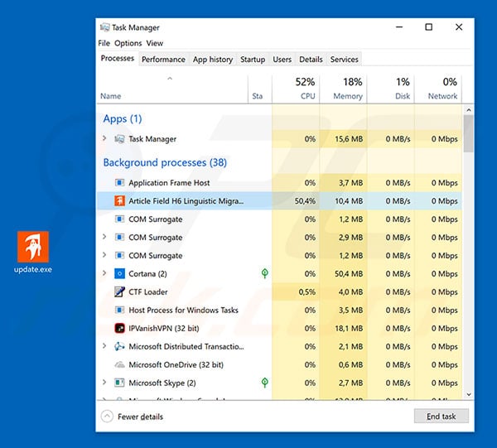Click the Application Frame Host icon
This screenshot has height=448, width=497.
click(119, 182)
